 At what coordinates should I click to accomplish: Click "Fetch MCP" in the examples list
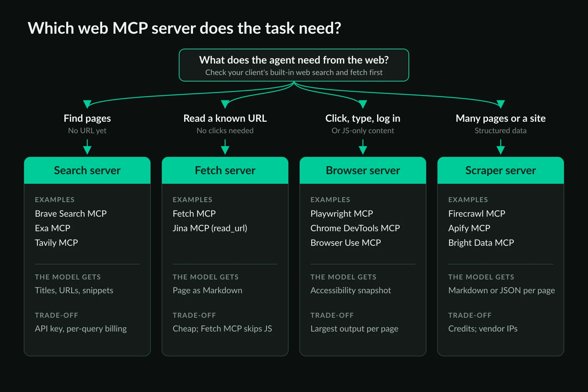[x=194, y=214]
